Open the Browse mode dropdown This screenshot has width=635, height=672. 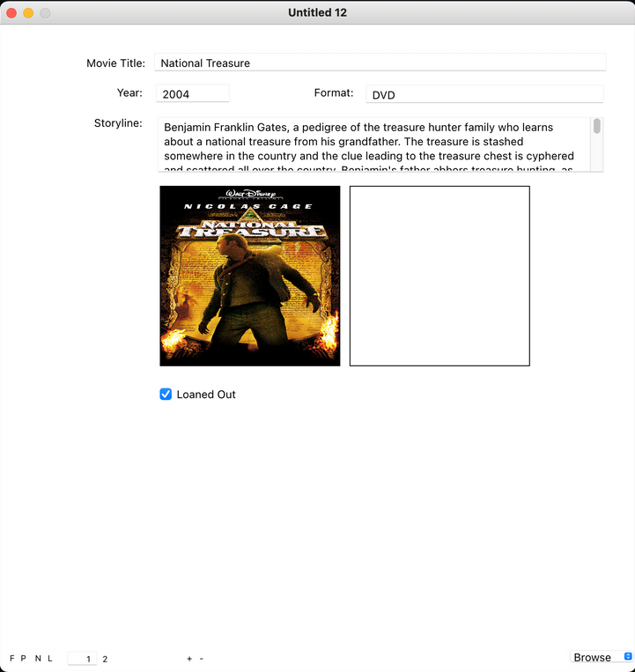click(602, 657)
